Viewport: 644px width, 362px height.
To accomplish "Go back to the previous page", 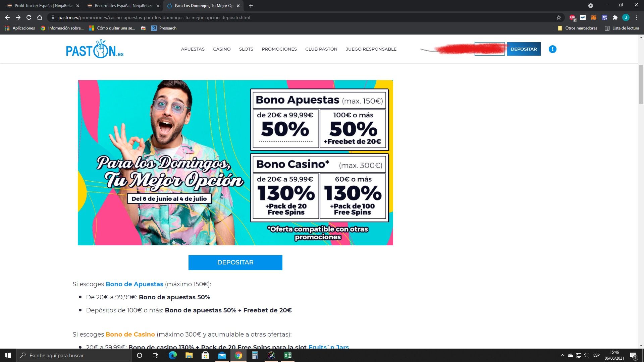I will 7,17.
